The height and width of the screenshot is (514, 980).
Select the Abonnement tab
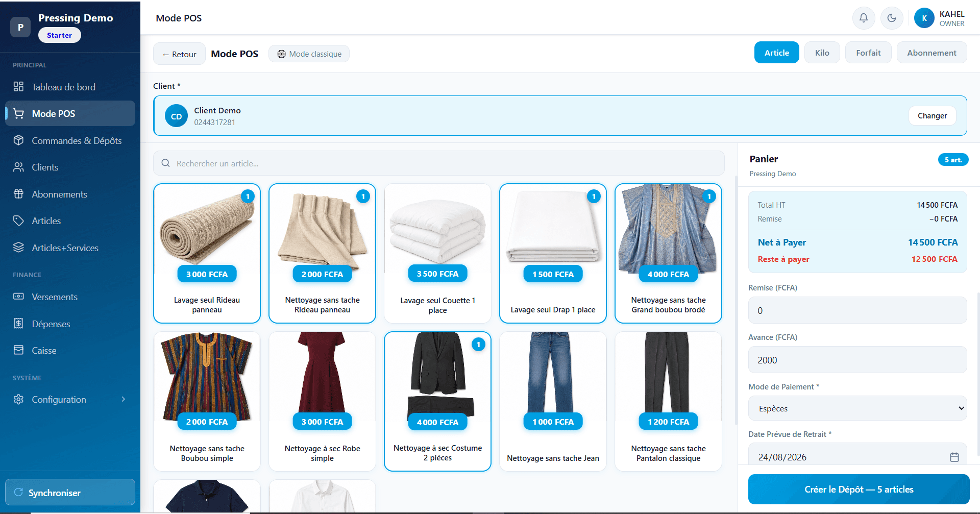932,53
